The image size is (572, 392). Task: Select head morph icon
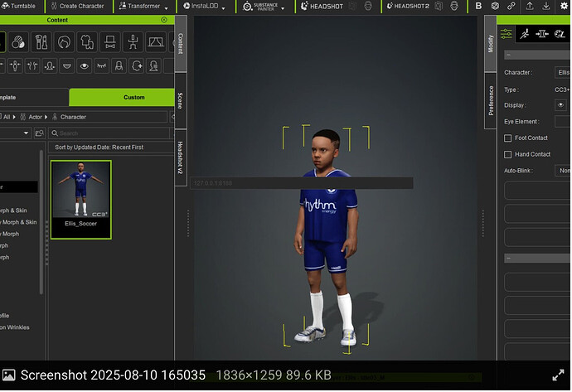tap(50, 66)
